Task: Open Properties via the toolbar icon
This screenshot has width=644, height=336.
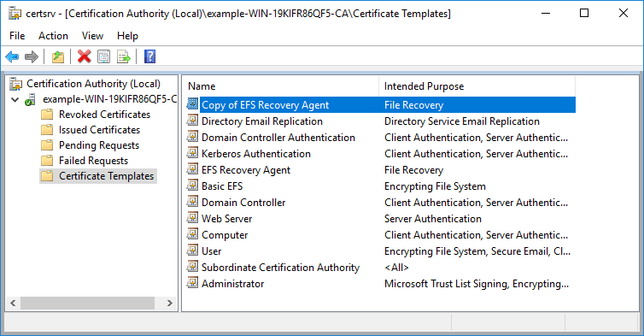Action: [104, 56]
